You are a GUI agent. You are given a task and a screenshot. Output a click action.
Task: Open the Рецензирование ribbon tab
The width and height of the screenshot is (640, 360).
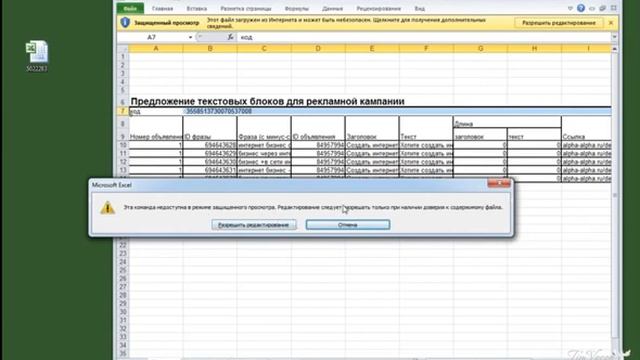[x=378, y=9]
